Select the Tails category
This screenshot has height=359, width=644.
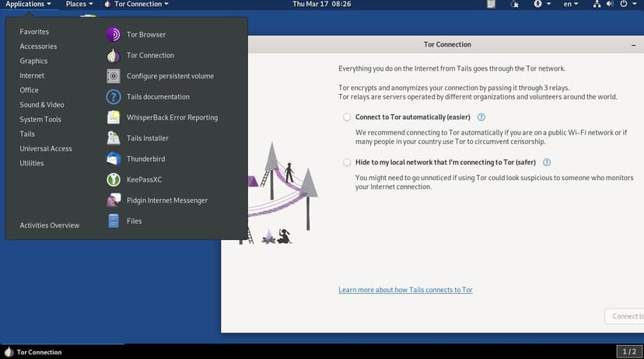pos(27,134)
